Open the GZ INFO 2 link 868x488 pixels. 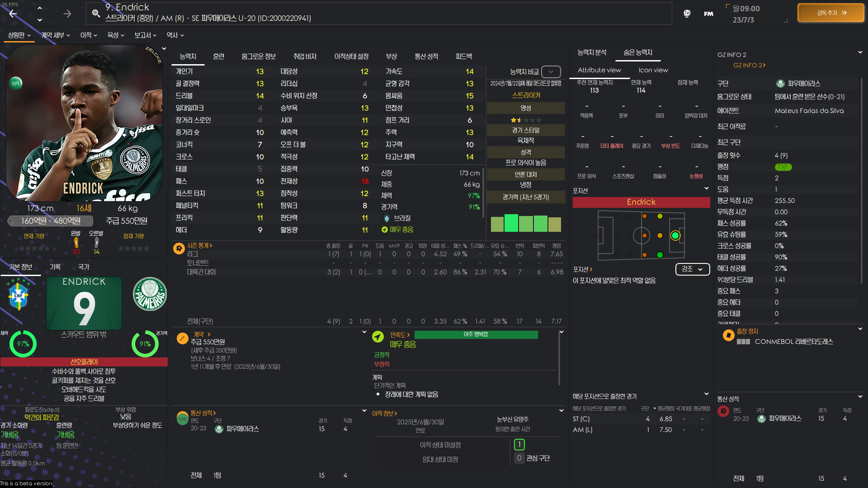point(749,65)
